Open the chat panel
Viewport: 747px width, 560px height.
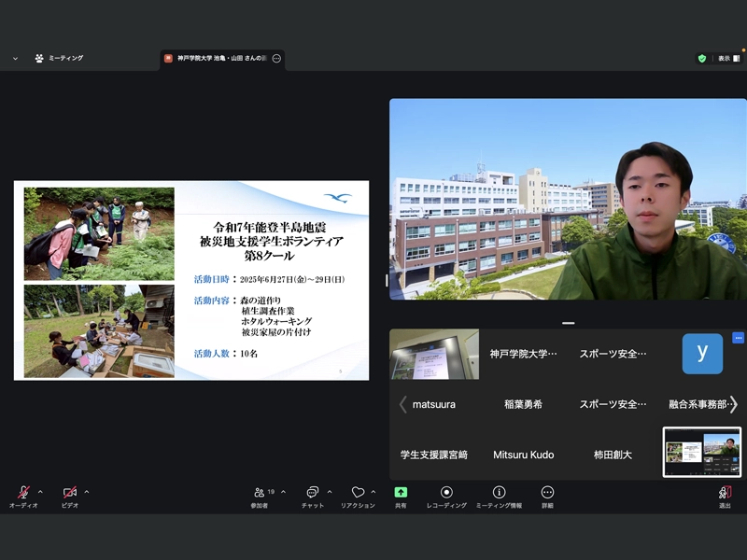[x=312, y=495]
